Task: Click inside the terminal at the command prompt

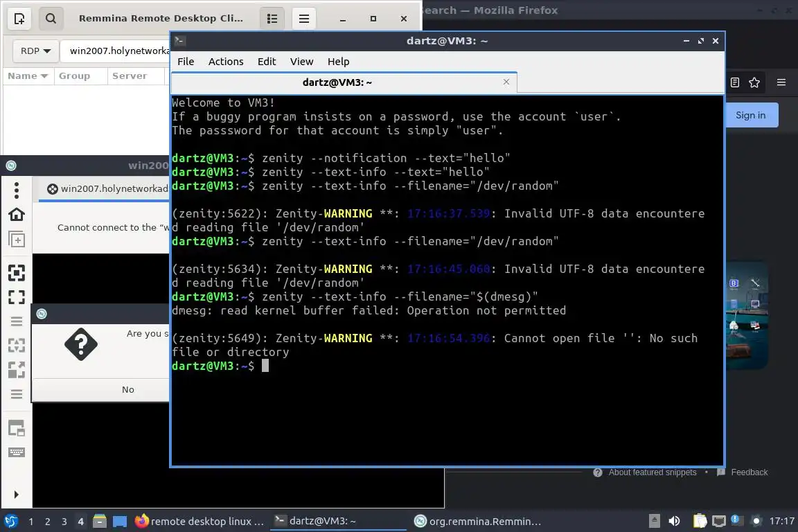Action: 265,366
